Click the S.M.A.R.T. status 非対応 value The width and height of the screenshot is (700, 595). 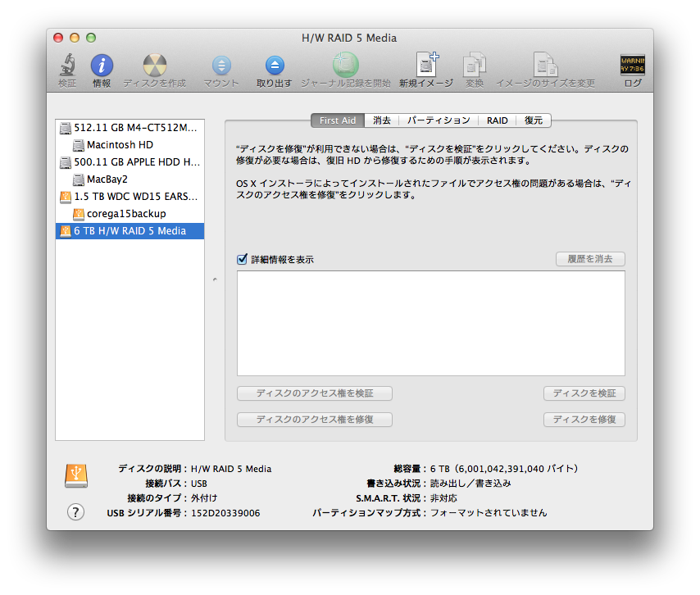coord(443,498)
